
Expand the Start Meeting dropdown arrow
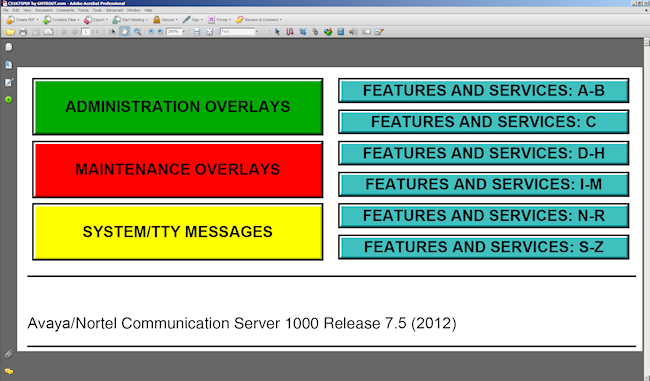(x=147, y=19)
